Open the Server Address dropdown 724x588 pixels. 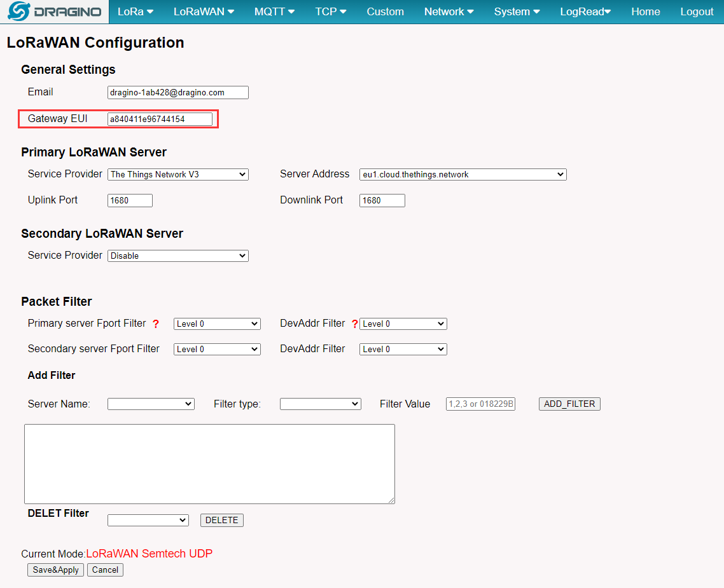click(x=463, y=174)
